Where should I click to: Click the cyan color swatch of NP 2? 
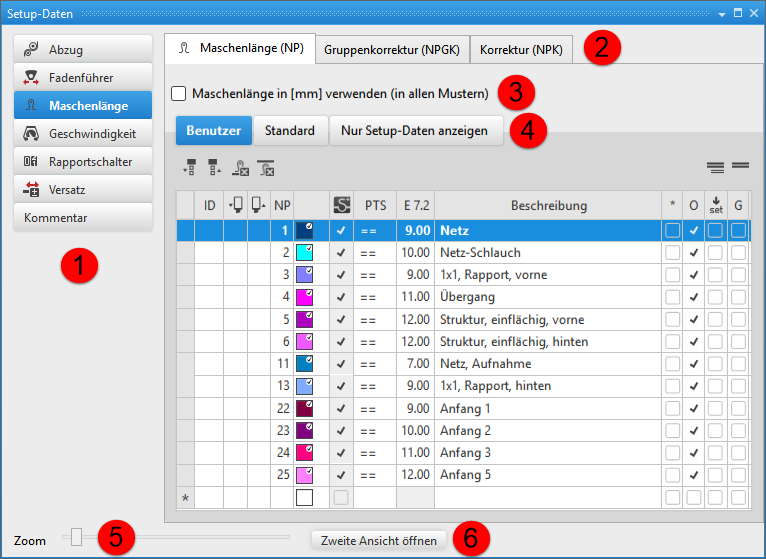306,253
